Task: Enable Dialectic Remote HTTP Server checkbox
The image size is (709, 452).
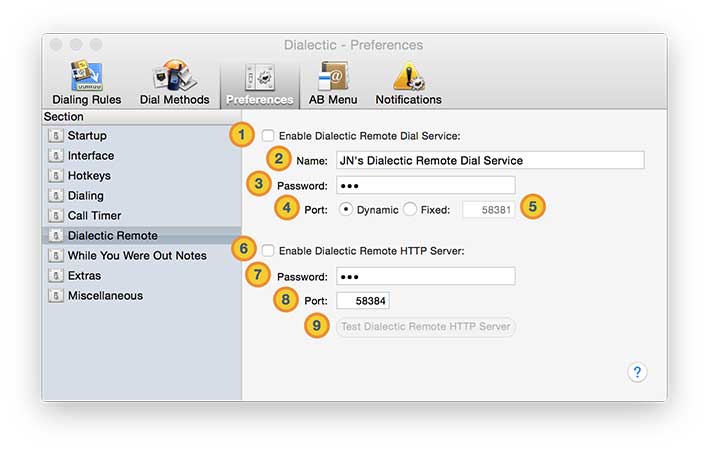Action: (x=268, y=251)
